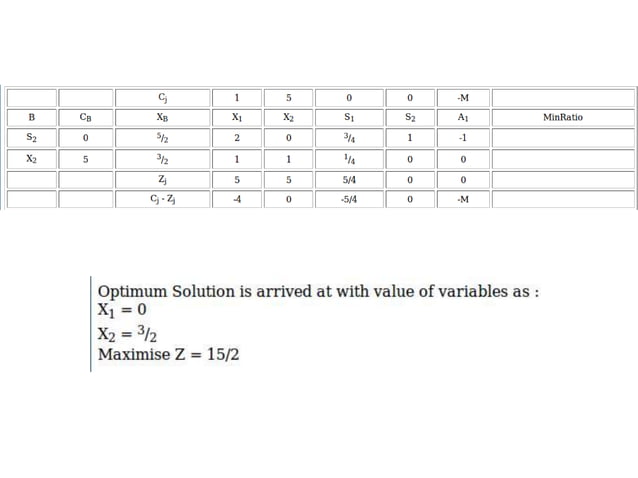Select the B column header cell
The height and width of the screenshot is (478, 638).
(x=31, y=118)
